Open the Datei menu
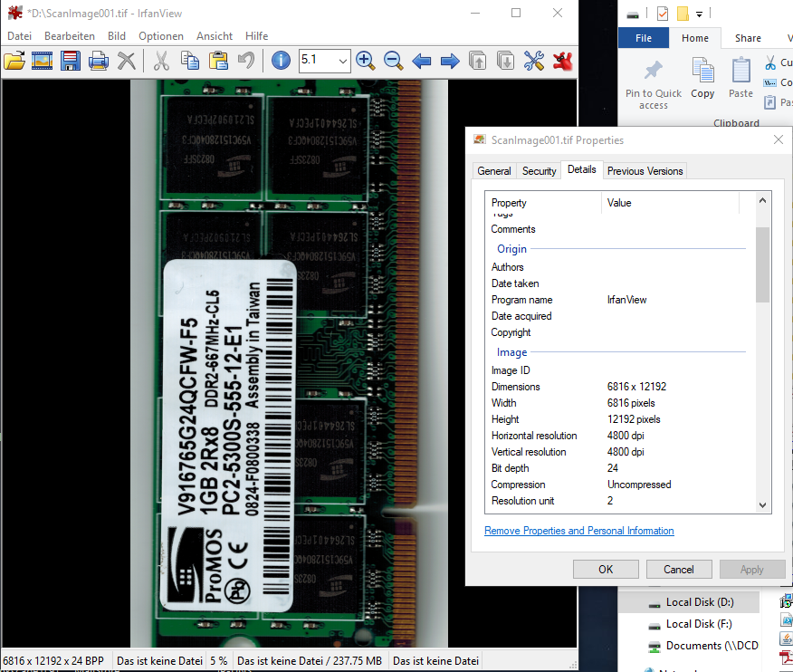The image size is (793, 672). 19,36
